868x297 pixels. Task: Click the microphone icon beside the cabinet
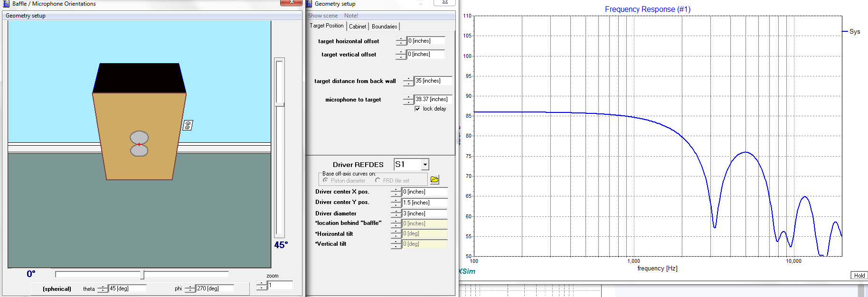188,125
